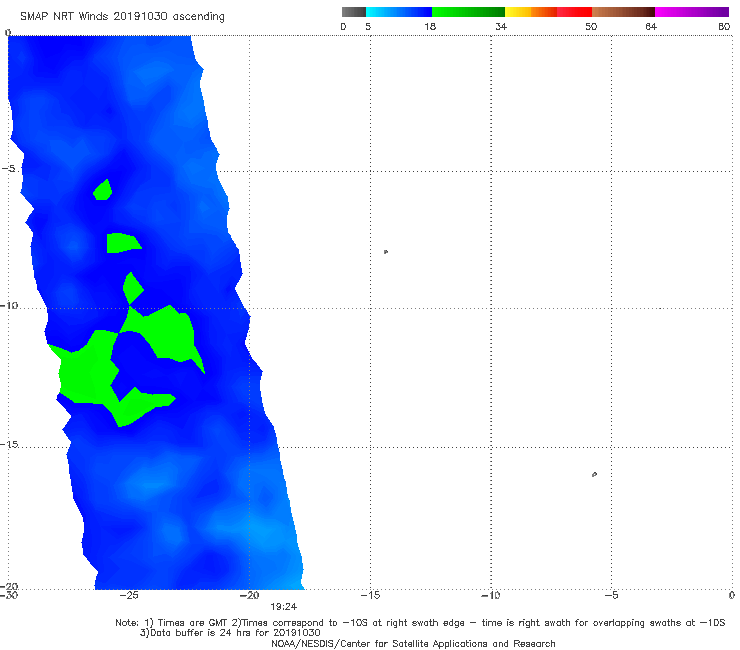Click the title 'SMAP NRT Winds 20191030 ascending'
This screenshot has width=740, height=650.
pyautogui.click(x=122, y=16)
